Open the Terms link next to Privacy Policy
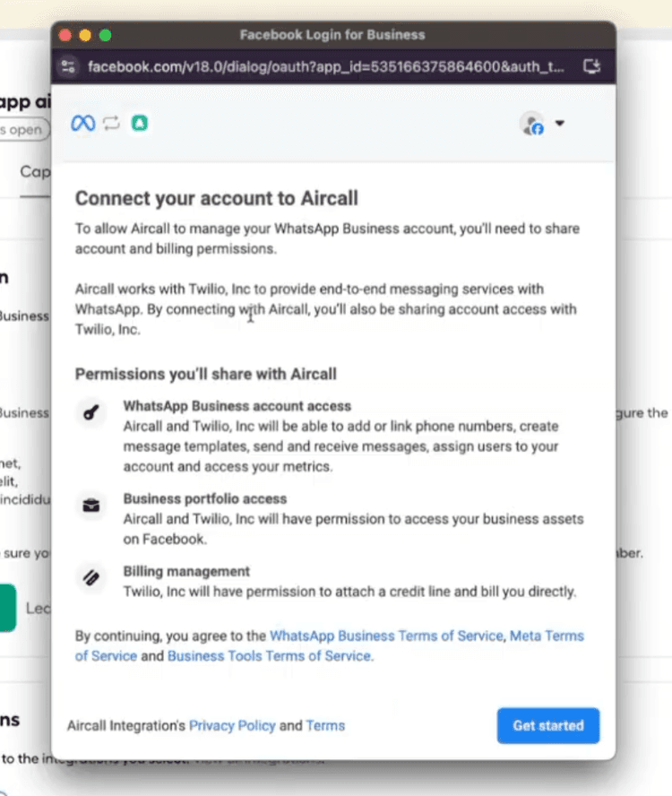672x796 pixels. 325,725
